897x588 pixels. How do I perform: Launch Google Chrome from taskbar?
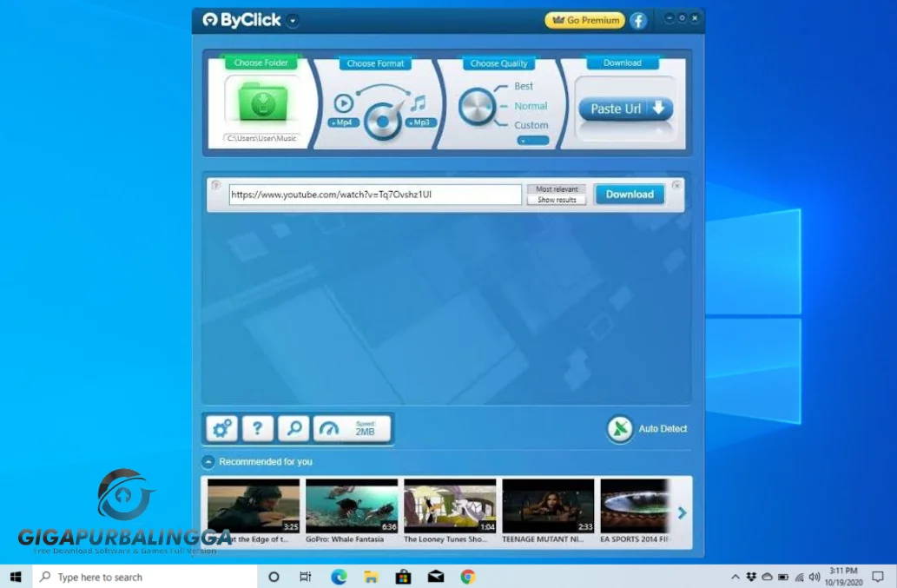[x=468, y=577]
